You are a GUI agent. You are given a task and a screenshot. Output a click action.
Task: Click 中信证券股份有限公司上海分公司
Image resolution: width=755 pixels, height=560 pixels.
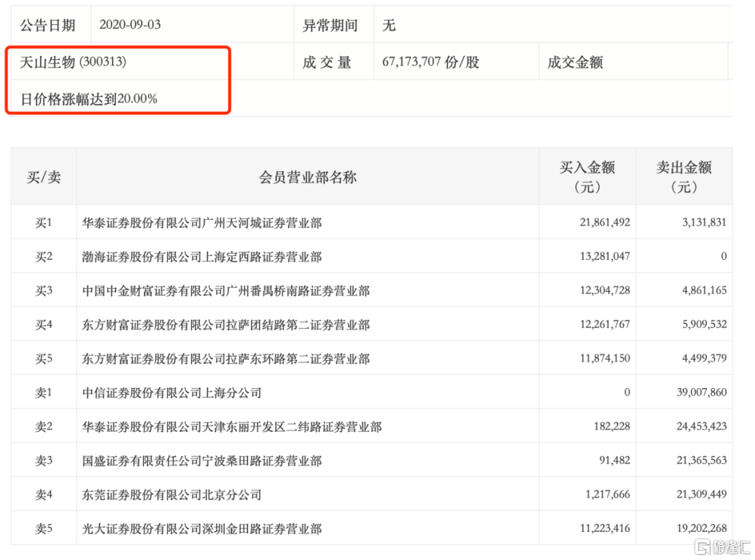coord(172,393)
